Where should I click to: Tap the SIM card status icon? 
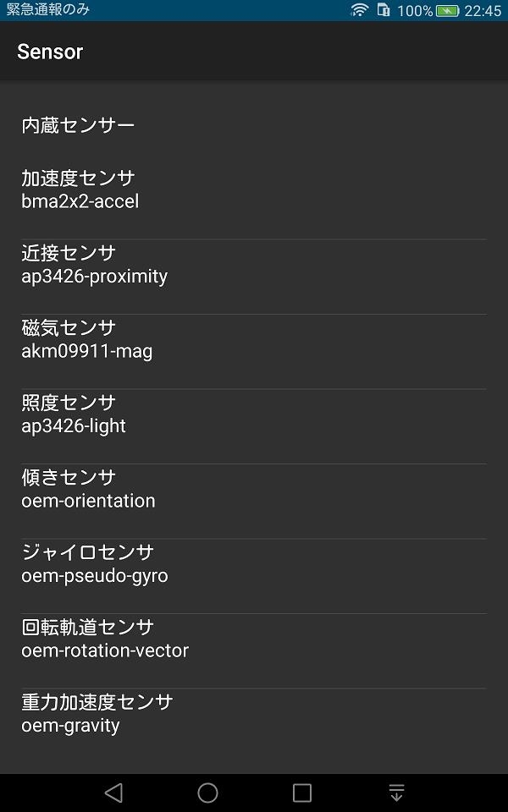click(384, 10)
